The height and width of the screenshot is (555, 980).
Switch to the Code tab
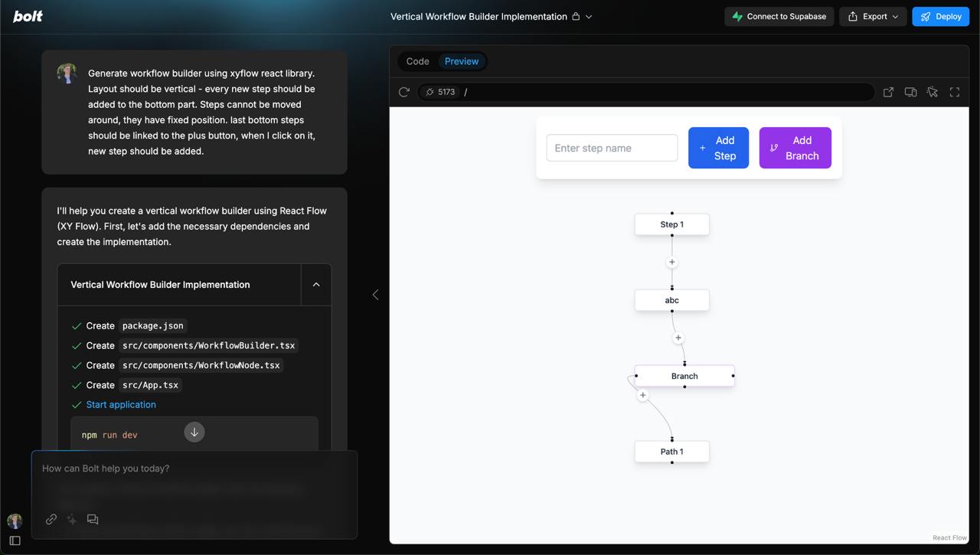coord(417,61)
